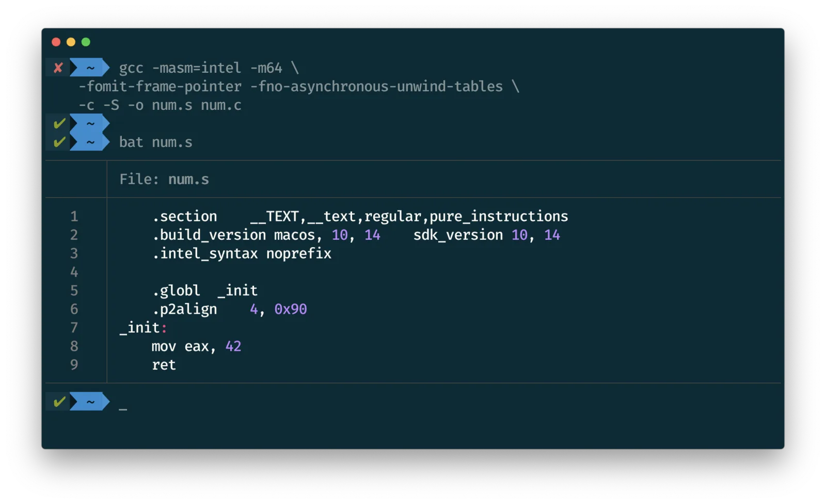Click the blue prompt arrow beside bat num.s
This screenshot has width=826, height=504.
(x=90, y=141)
